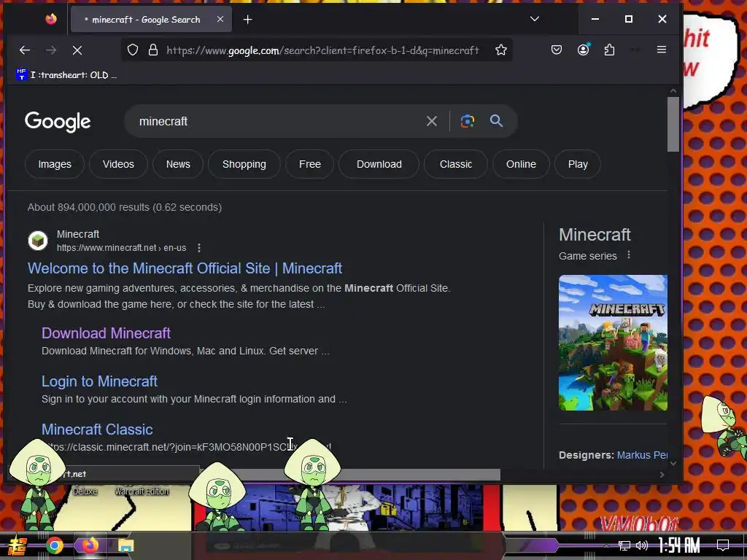
Task: Click the scroll up arrow of vertical scrollbar
Action: pos(673,91)
